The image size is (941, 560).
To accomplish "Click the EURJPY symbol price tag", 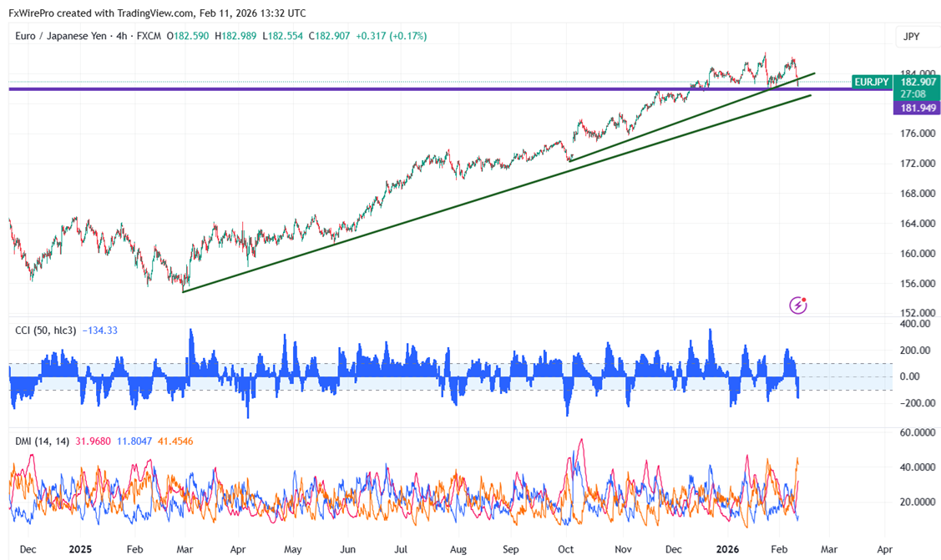I will tap(872, 82).
